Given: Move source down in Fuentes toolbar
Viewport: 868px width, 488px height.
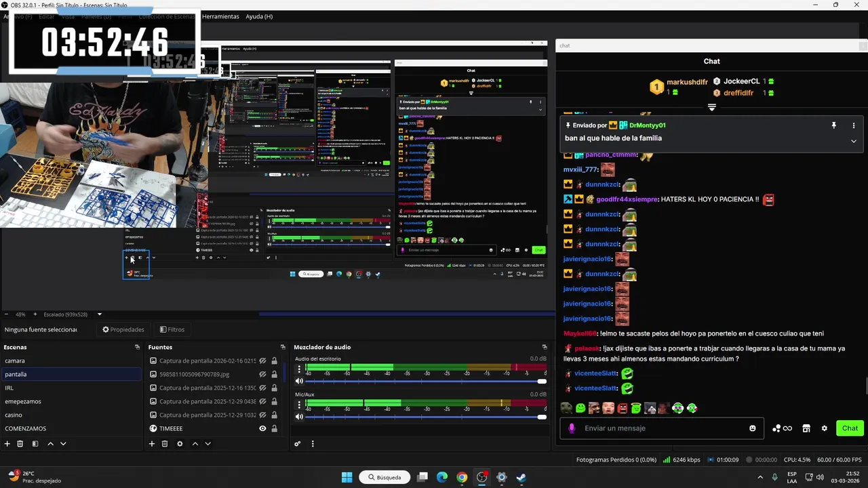Looking at the screenshot, I should [208, 444].
